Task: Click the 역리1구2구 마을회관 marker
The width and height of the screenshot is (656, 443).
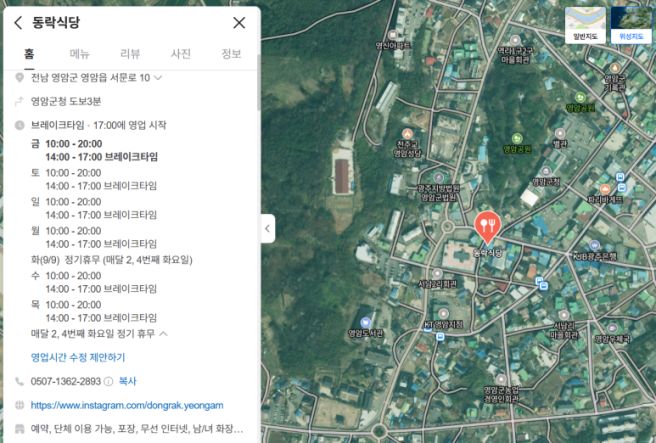Action: coord(515,41)
